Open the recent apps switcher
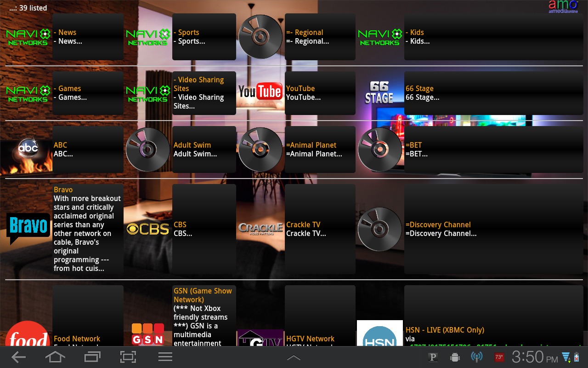The width and height of the screenshot is (588, 368). click(x=92, y=357)
